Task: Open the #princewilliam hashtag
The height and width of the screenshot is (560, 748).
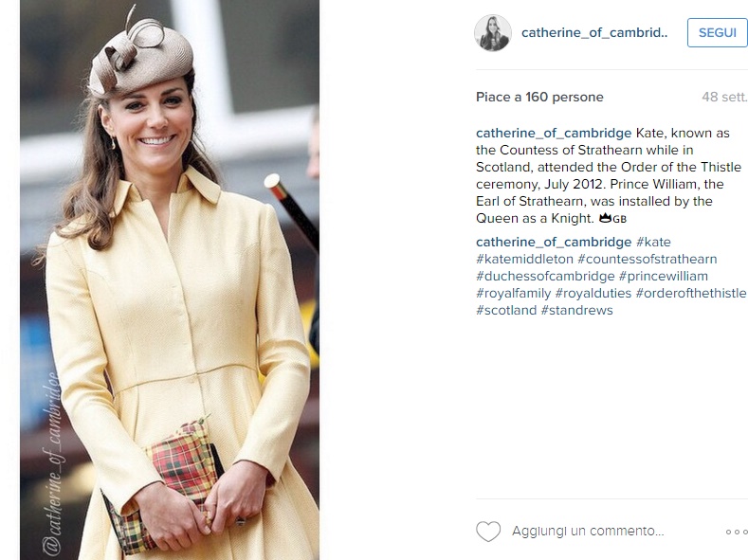Action: click(663, 276)
